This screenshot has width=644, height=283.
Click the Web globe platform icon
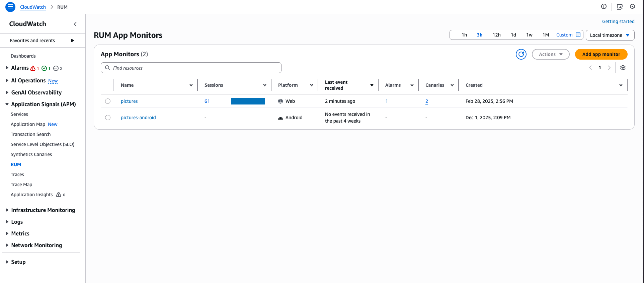[x=280, y=101]
